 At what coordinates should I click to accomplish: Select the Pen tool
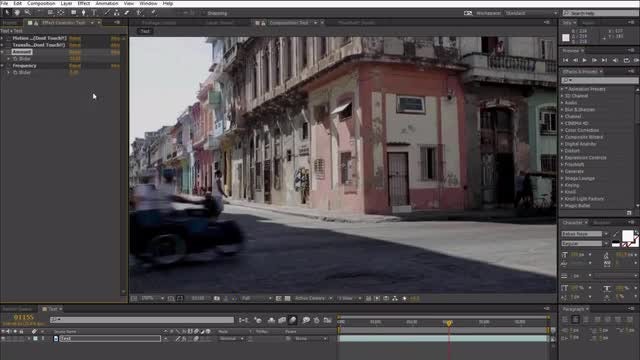[84, 13]
